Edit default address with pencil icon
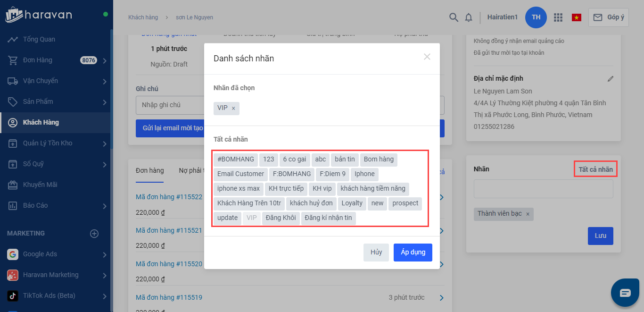 [611, 79]
